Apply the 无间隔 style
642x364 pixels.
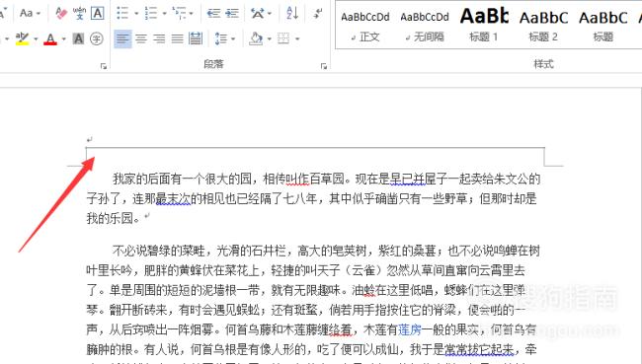[425, 27]
